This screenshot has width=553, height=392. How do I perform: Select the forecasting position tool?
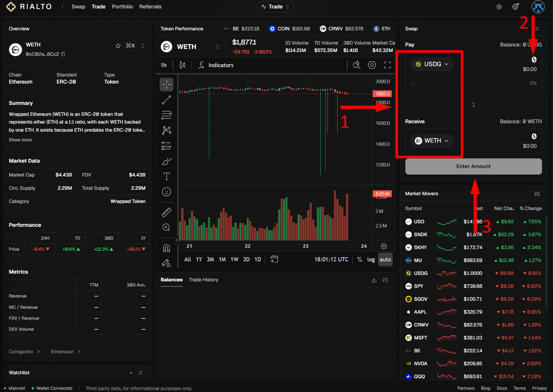(166, 146)
